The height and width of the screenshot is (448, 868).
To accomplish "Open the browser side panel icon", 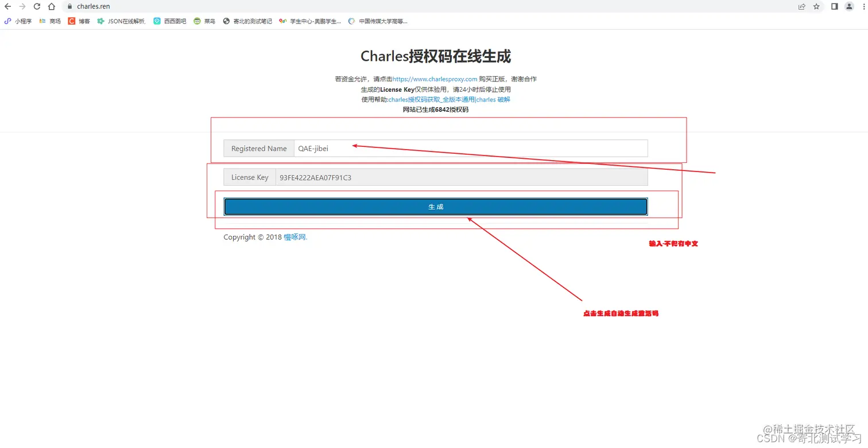I will click(835, 7).
